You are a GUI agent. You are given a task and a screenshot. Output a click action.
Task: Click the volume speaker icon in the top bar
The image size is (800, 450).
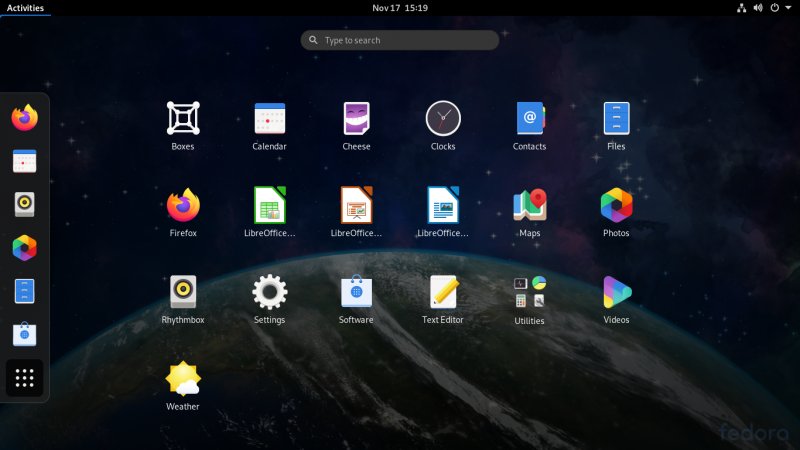coord(758,8)
